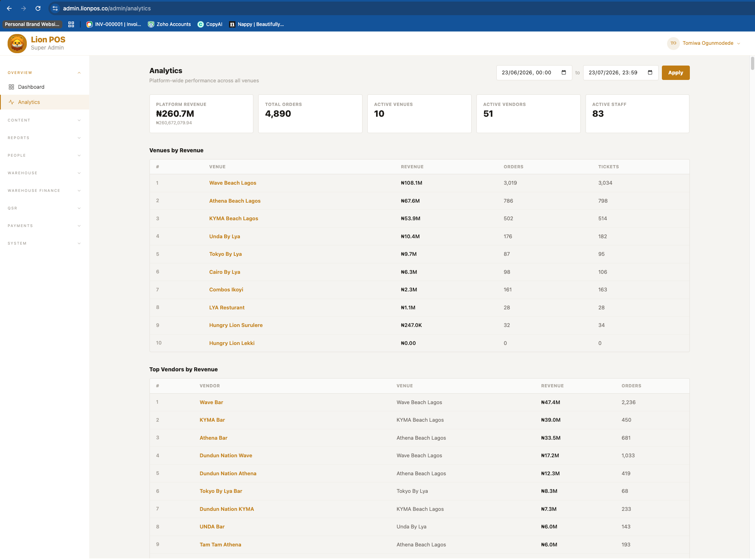Expand the Warehouse Finance section
The image size is (755, 560).
click(x=44, y=191)
